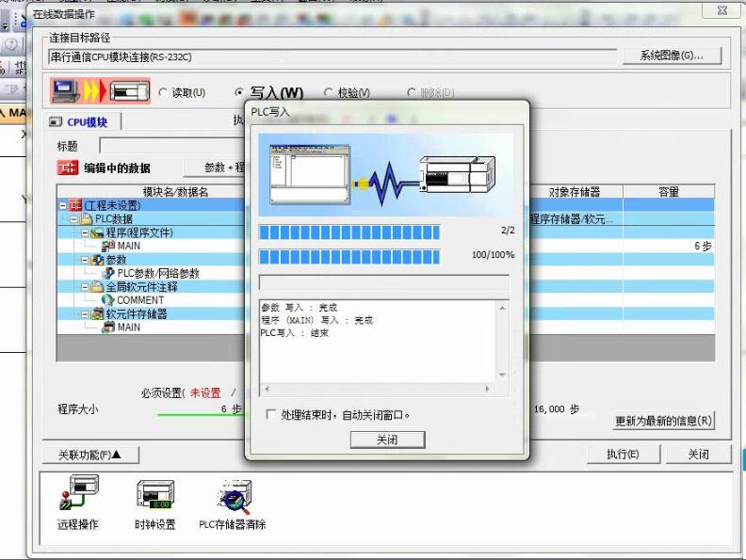Image resolution: width=746 pixels, height=560 pixels.
Task: Collapse the 全局软元件注释 tree node
Action: point(85,287)
